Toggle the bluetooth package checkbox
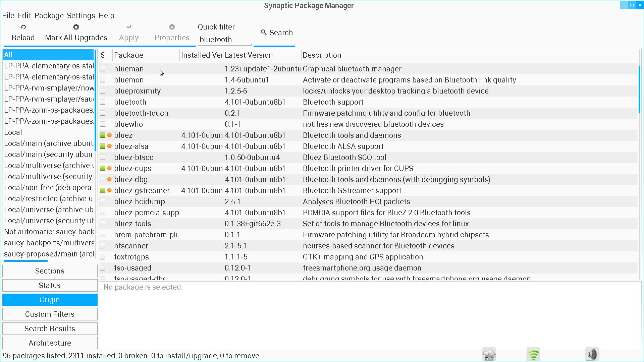The height and width of the screenshot is (362, 644). tap(103, 102)
